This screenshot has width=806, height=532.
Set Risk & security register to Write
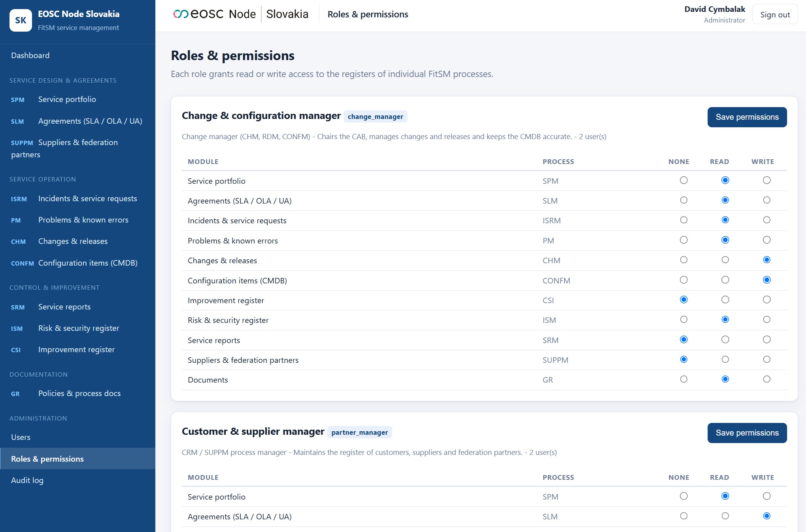pos(766,319)
